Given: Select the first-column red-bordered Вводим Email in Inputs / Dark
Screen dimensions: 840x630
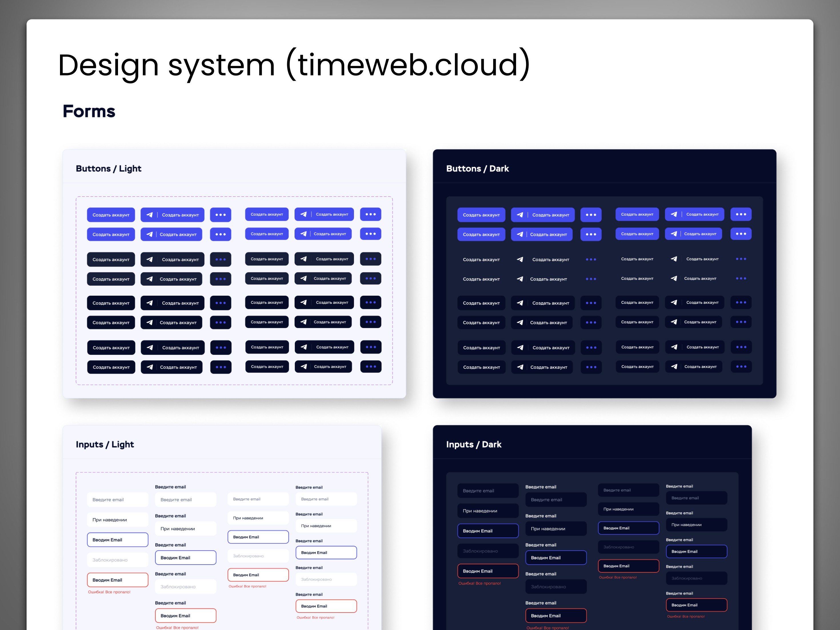Looking at the screenshot, I should (488, 571).
